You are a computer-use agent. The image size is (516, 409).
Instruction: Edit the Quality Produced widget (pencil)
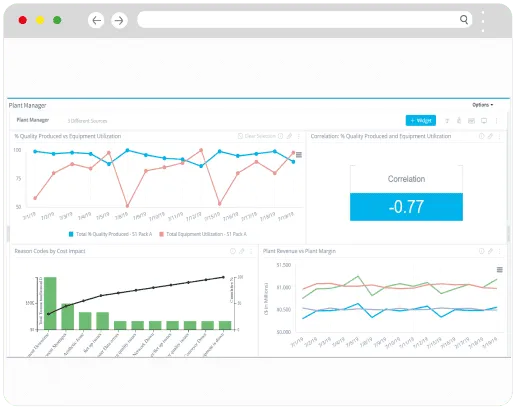[290, 136]
